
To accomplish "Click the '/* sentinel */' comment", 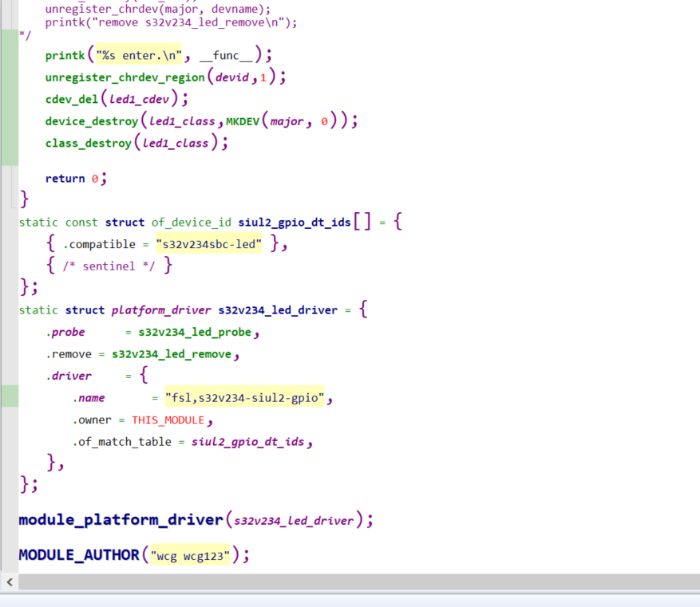I will [109, 266].
